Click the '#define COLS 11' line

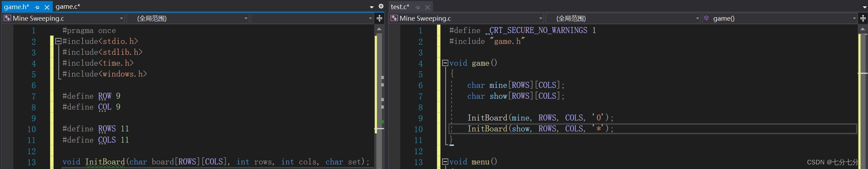(x=96, y=140)
